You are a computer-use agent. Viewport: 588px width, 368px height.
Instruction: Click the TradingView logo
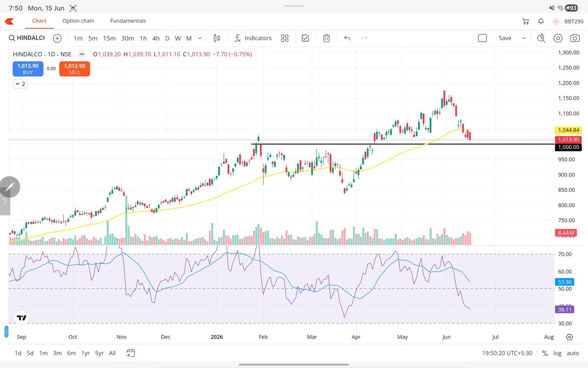click(22, 318)
